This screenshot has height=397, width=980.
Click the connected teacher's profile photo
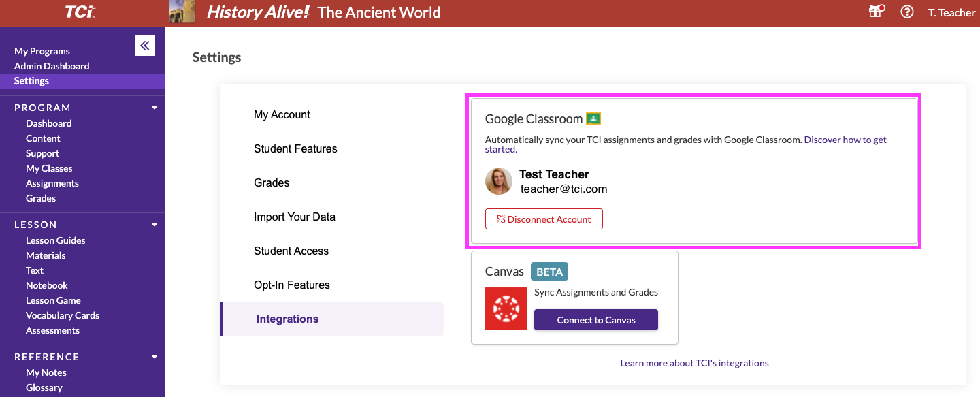(x=499, y=181)
